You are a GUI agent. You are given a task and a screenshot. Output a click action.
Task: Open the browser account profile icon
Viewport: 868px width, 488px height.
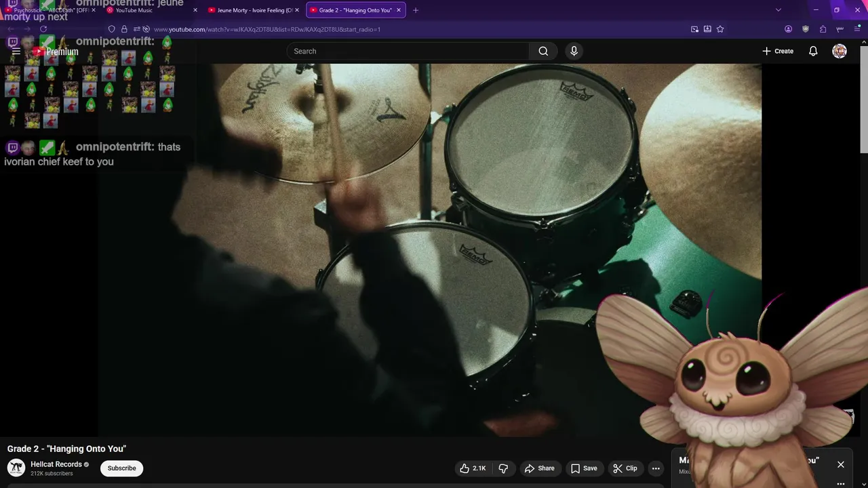(x=788, y=29)
